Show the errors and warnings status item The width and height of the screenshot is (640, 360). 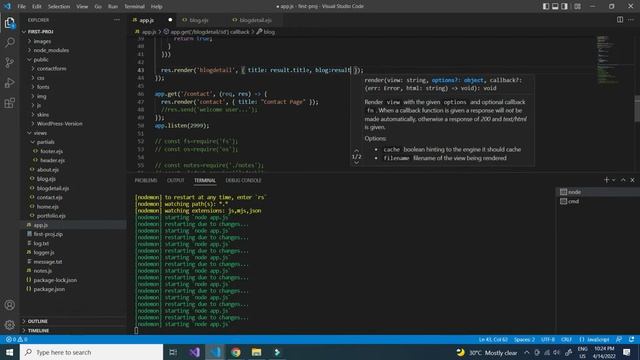click(x=16, y=339)
